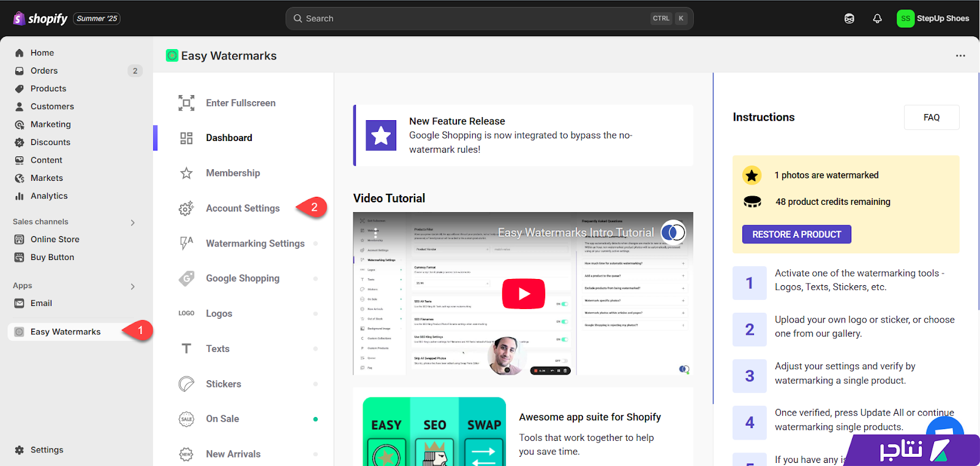This screenshot has width=980, height=466.
Task: Click the watermarked photos star icon
Action: tap(752, 175)
